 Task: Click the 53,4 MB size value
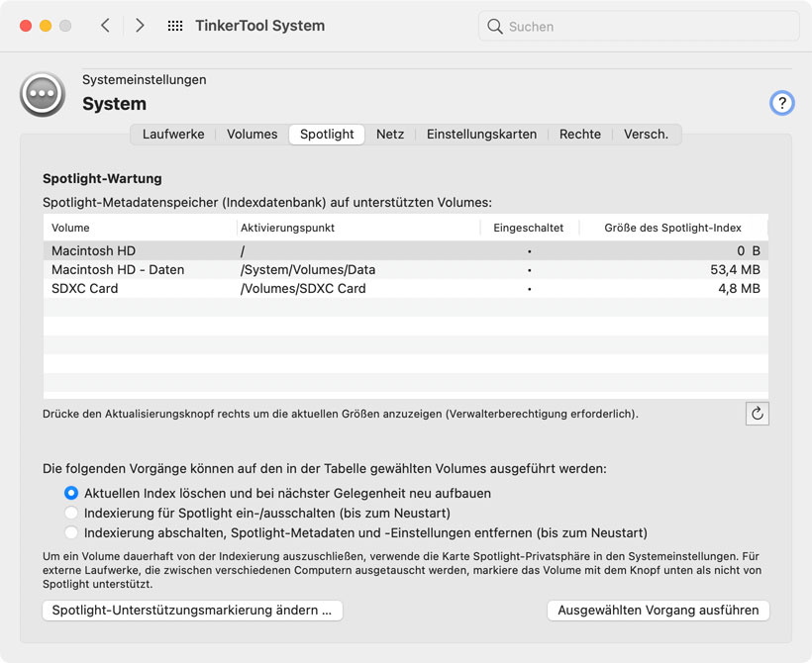pyautogui.click(x=735, y=269)
